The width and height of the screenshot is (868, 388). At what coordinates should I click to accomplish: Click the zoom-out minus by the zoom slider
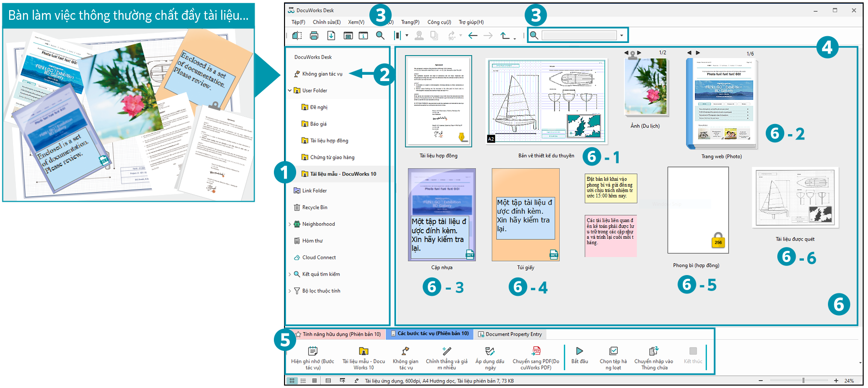click(759, 381)
